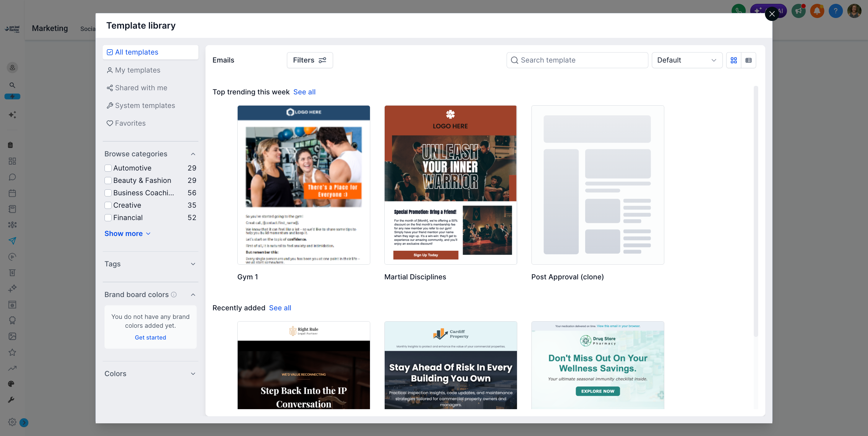The width and height of the screenshot is (868, 436).
Task: Open the Default sort dropdown
Action: [687, 60]
